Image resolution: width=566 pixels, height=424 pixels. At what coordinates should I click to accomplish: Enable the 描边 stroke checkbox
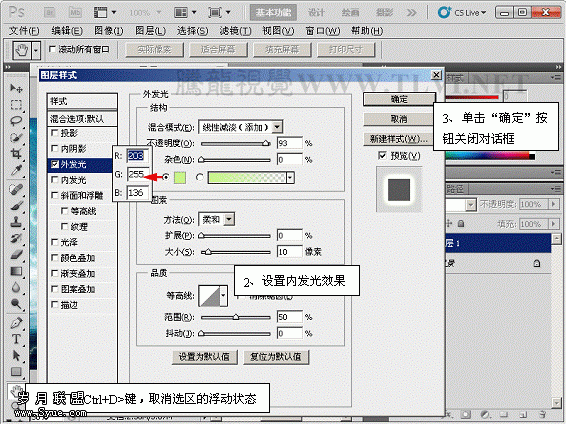click(x=55, y=305)
